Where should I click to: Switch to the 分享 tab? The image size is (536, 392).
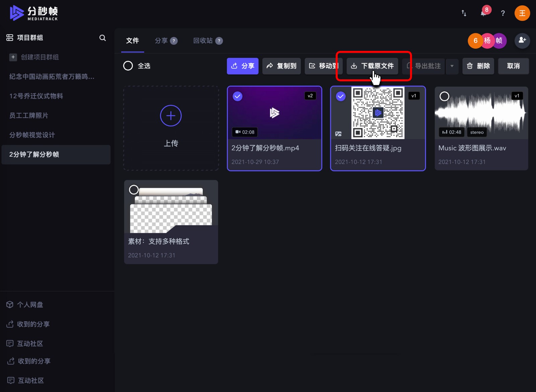coord(161,41)
